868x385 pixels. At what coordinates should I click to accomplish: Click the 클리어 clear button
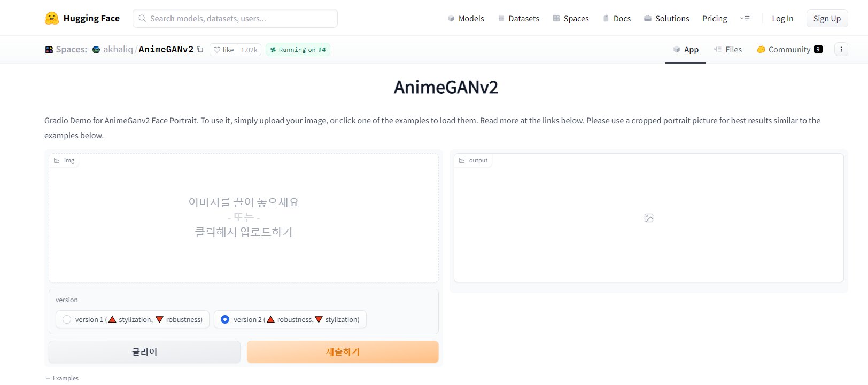(x=144, y=352)
